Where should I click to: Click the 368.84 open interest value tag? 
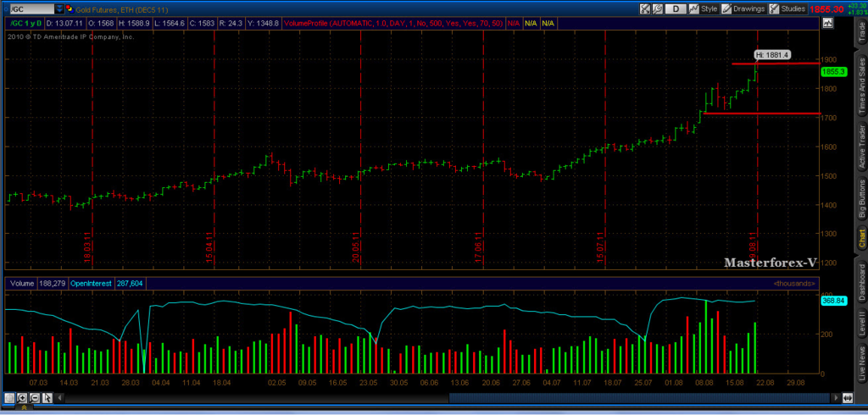click(x=834, y=301)
